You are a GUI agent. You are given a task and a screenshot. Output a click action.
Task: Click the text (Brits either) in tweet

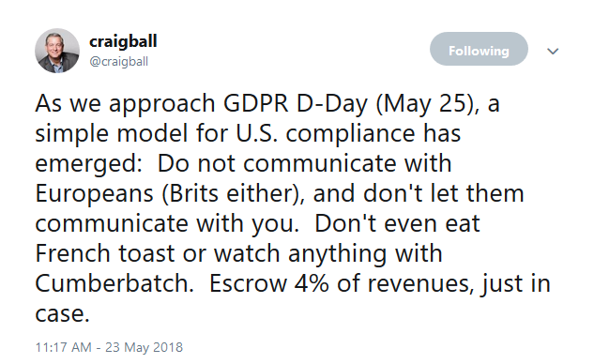click(x=234, y=193)
